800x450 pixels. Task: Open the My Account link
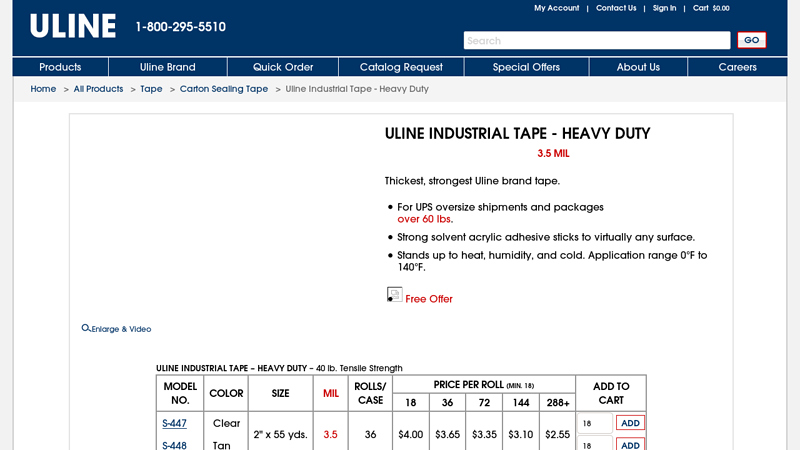click(556, 8)
